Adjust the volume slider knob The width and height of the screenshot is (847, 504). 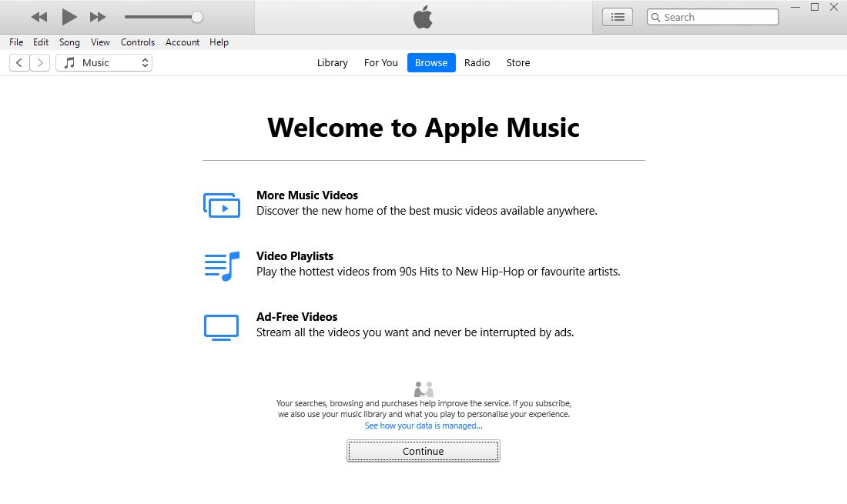197,17
